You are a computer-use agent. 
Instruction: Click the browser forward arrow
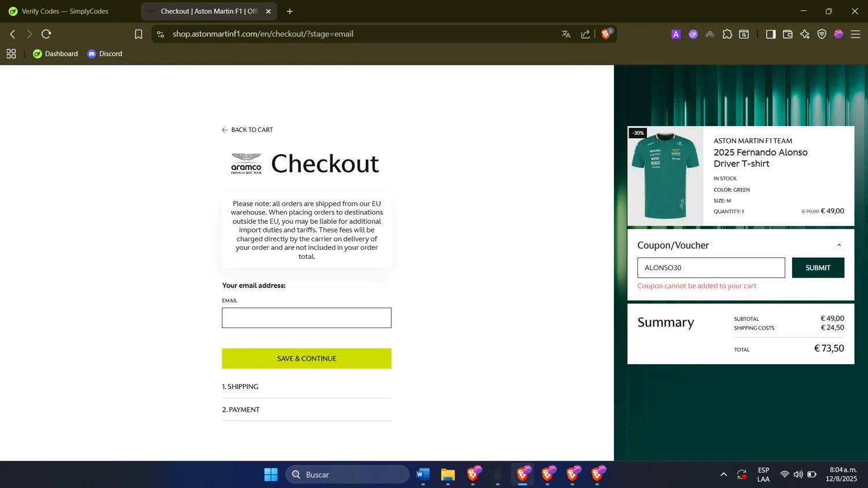(29, 34)
